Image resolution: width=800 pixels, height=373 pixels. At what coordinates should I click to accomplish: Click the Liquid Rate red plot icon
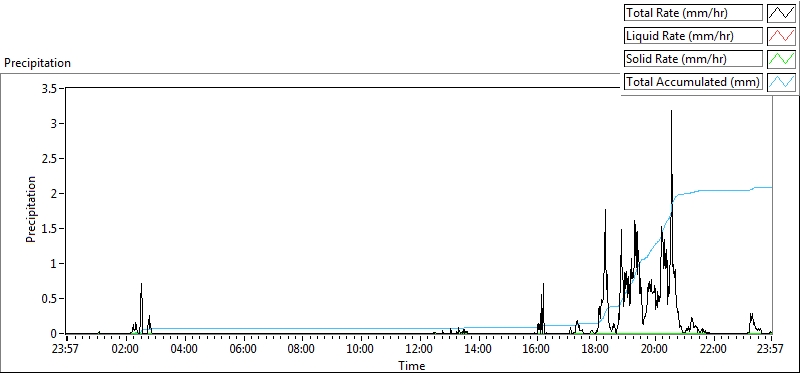point(781,36)
